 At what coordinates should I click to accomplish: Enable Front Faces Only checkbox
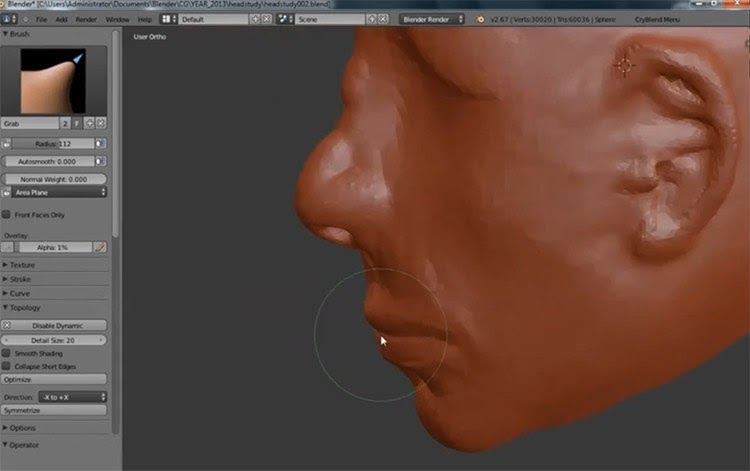click(6, 215)
